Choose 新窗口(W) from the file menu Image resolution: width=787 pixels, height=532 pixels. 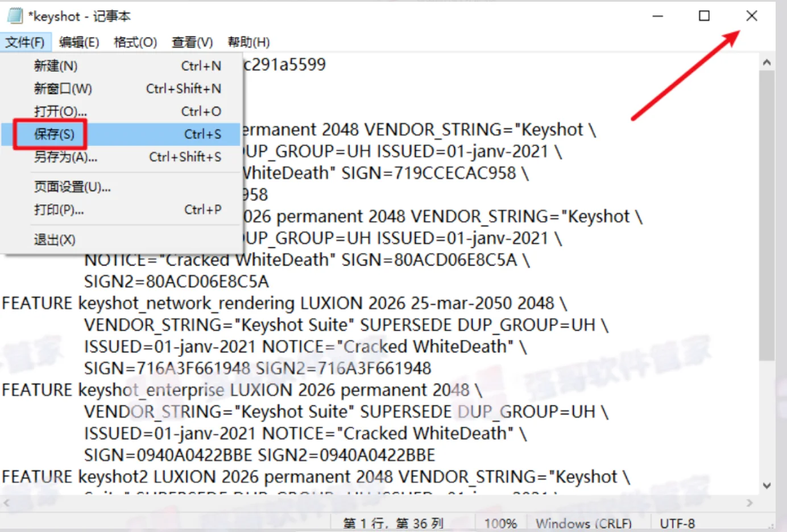click(x=121, y=89)
